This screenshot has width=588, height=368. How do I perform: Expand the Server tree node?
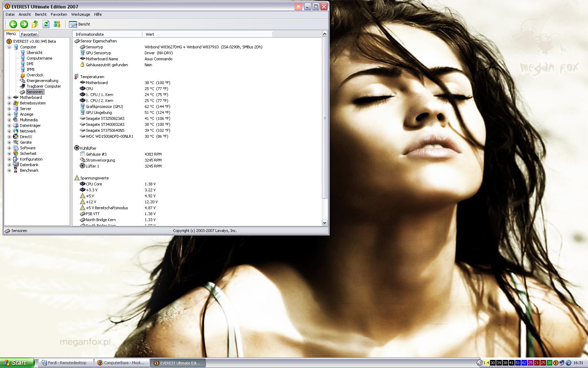click(x=9, y=109)
